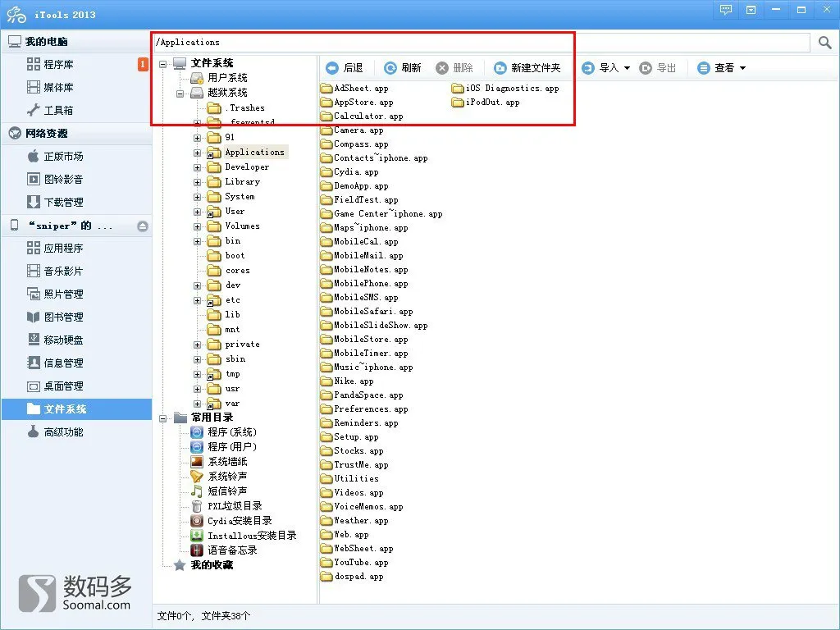
Task: Select the MobileSafari.app folder
Action: point(367,311)
